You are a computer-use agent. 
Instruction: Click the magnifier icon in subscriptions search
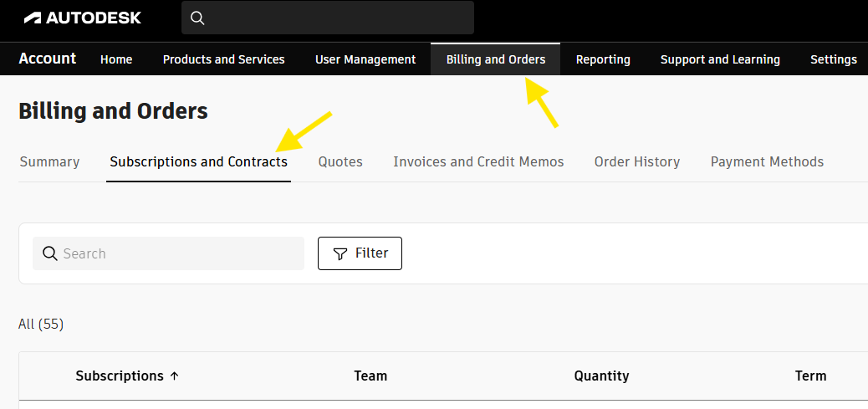[49, 253]
